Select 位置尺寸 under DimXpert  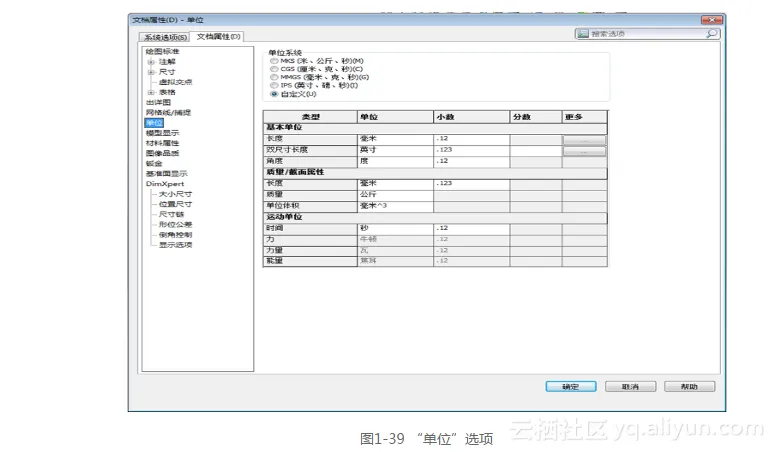coord(175,204)
